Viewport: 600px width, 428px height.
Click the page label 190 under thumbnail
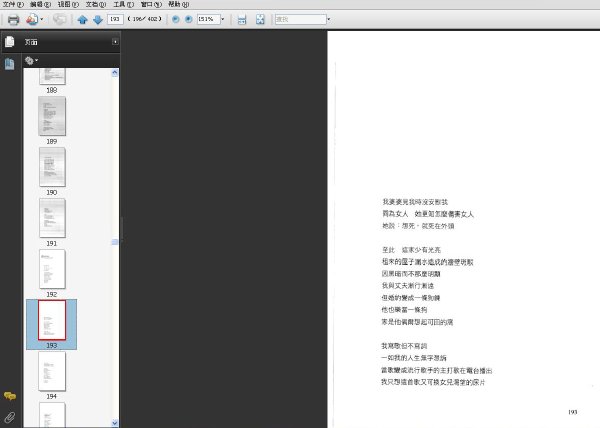[52, 192]
